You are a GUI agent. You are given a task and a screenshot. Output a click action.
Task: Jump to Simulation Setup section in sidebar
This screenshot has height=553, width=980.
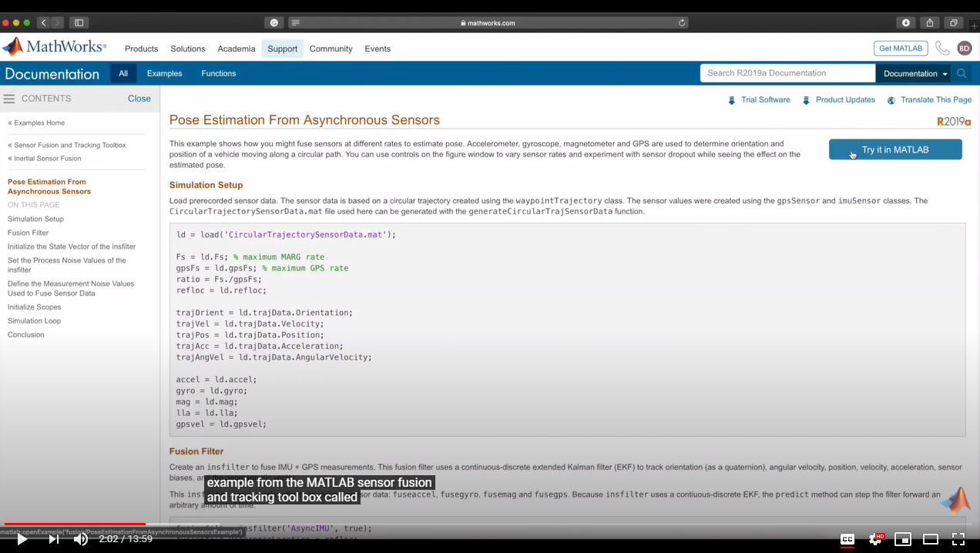point(35,219)
